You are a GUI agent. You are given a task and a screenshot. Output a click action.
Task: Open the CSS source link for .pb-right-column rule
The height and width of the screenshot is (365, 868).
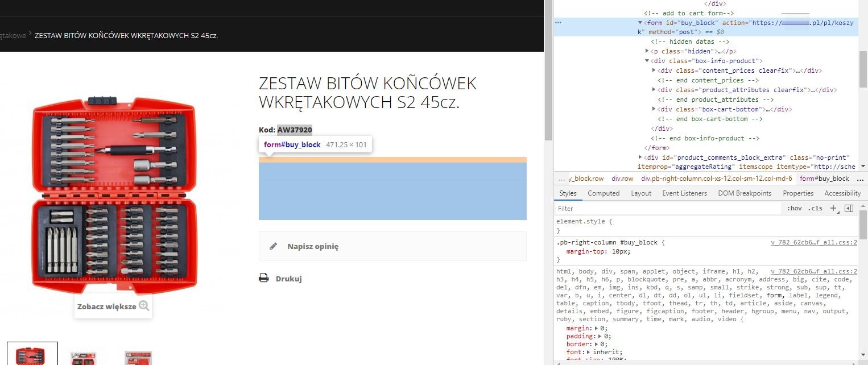click(x=813, y=242)
